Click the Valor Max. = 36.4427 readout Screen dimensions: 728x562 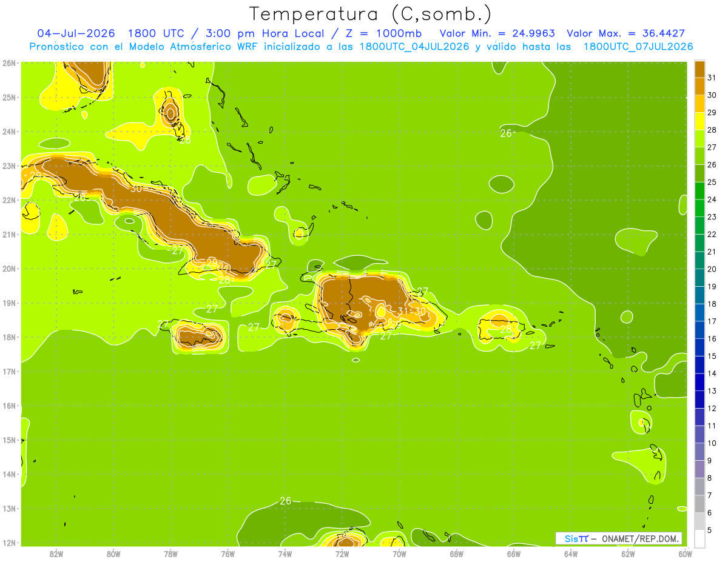pos(628,33)
